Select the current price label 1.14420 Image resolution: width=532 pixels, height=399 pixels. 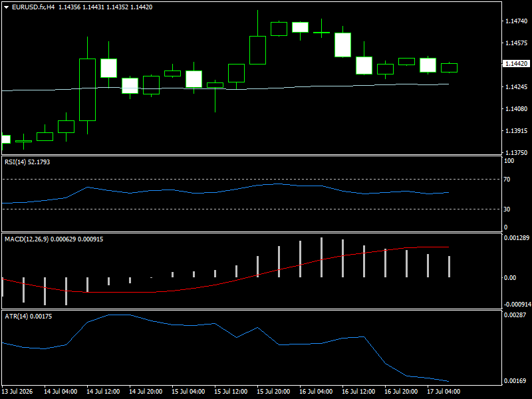click(x=516, y=64)
